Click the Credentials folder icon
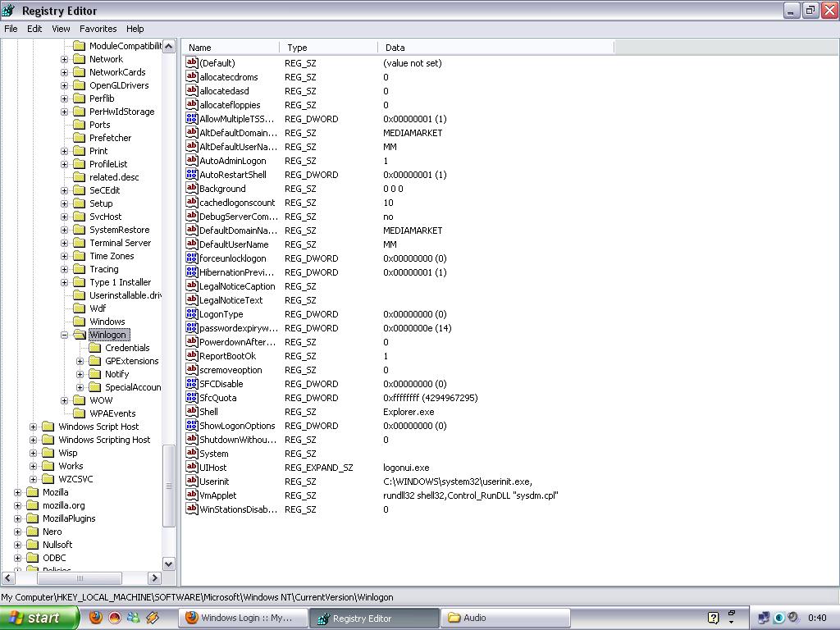Screen dimensions: 840x630 [x=95, y=348]
